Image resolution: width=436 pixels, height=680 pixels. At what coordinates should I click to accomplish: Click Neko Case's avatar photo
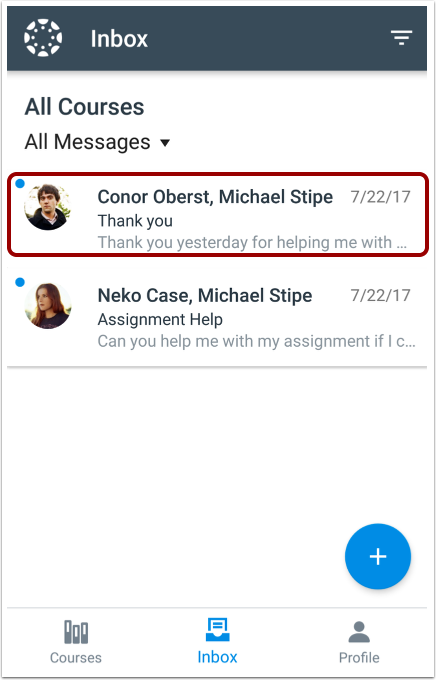[48, 305]
